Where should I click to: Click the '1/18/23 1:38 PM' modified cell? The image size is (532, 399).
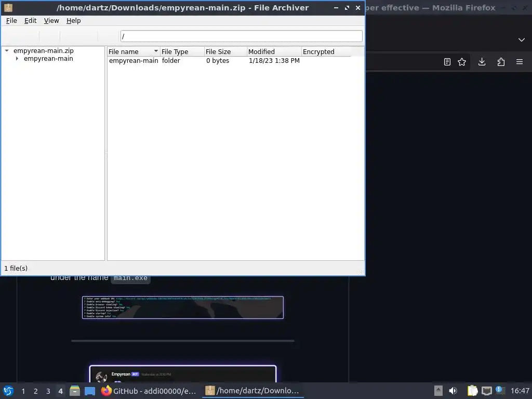point(274,61)
